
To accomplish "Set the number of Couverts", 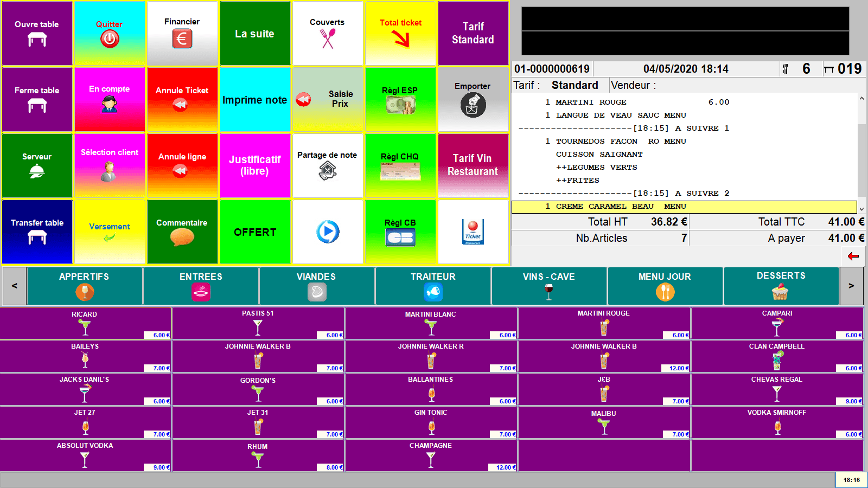I will [x=328, y=33].
